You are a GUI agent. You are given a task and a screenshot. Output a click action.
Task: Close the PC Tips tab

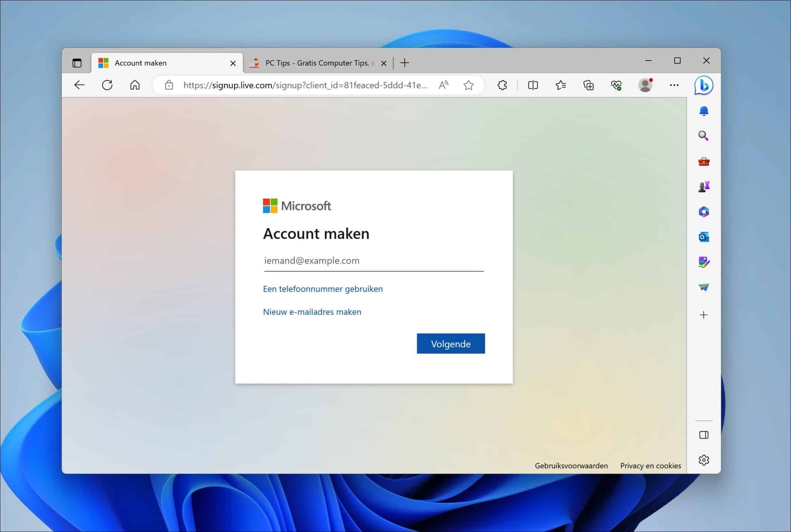pyautogui.click(x=384, y=63)
